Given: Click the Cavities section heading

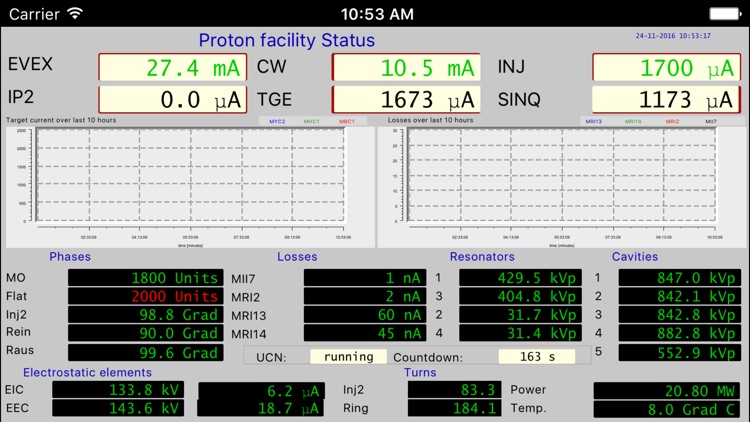Looking at the screenshot, I should 635,256.
